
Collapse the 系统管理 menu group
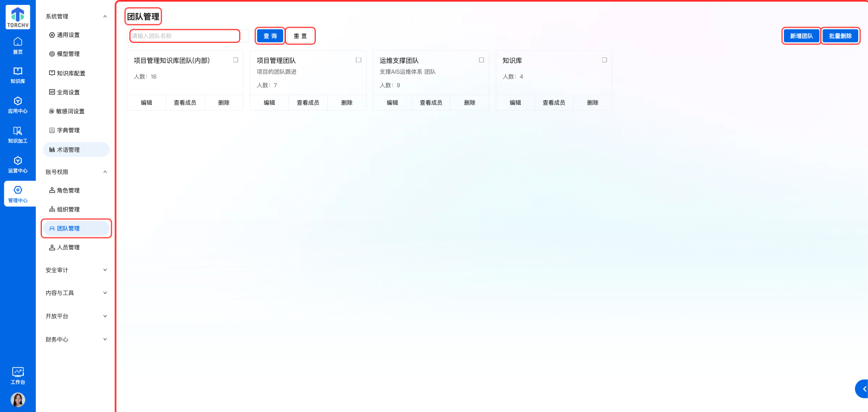pos(105,16)
